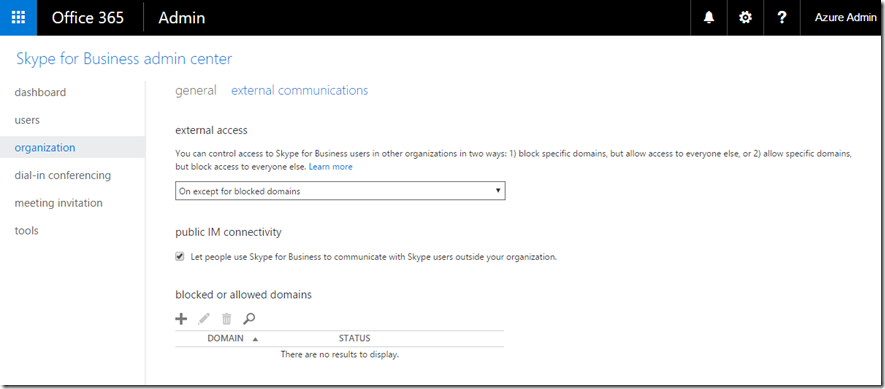The height and width of the screenshot is (389, 885).
Task: Search domains with the magnifier icon
Action: tap(249, 319)
